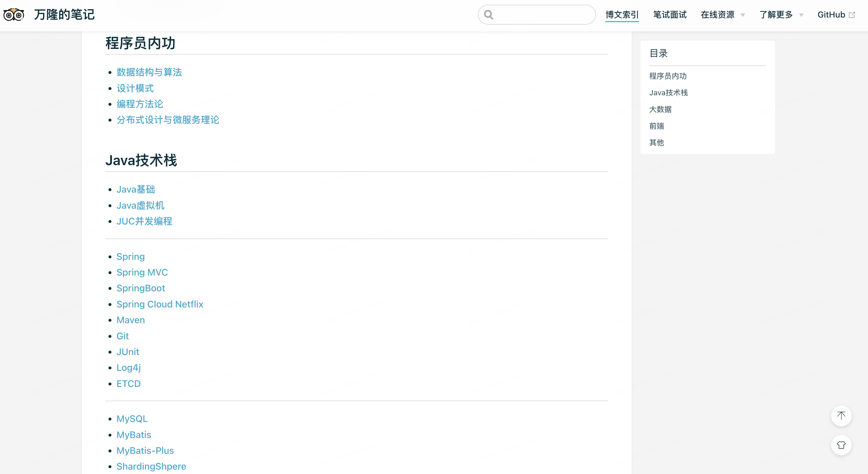Open the 数据结构与算法 link

click(149, 72)
